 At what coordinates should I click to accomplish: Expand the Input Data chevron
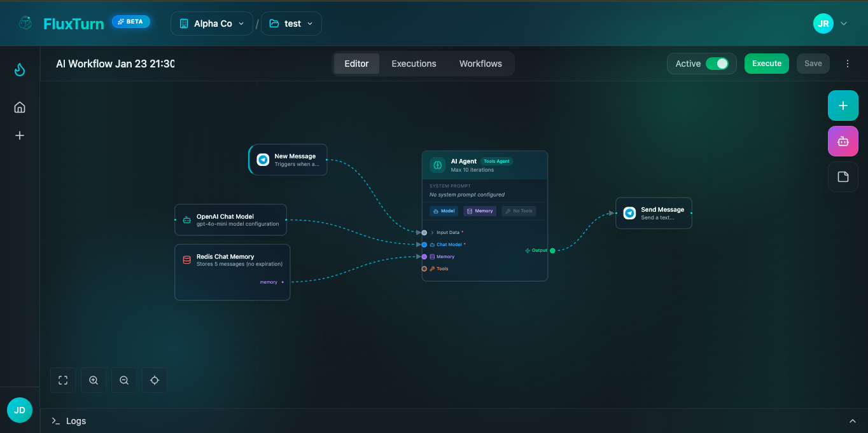click(x=432, y=233)
